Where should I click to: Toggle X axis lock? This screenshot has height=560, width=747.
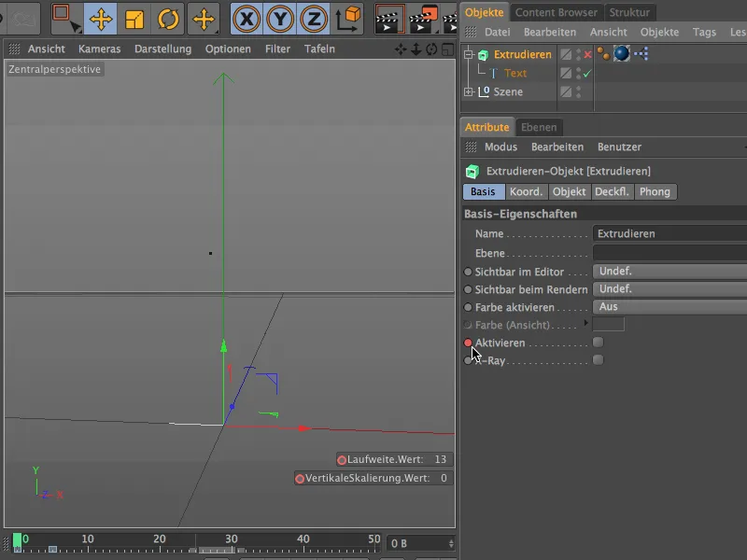(247, 19)
